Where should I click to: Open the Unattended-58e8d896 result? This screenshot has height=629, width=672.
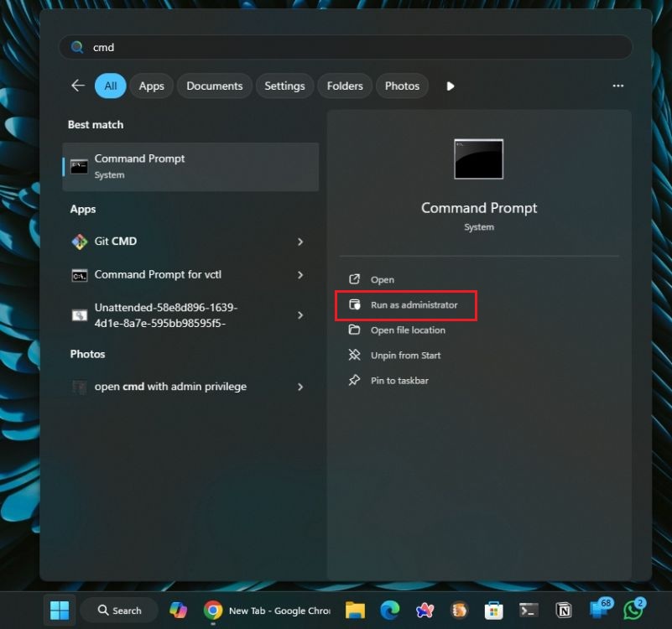click(x=180, y=315)
